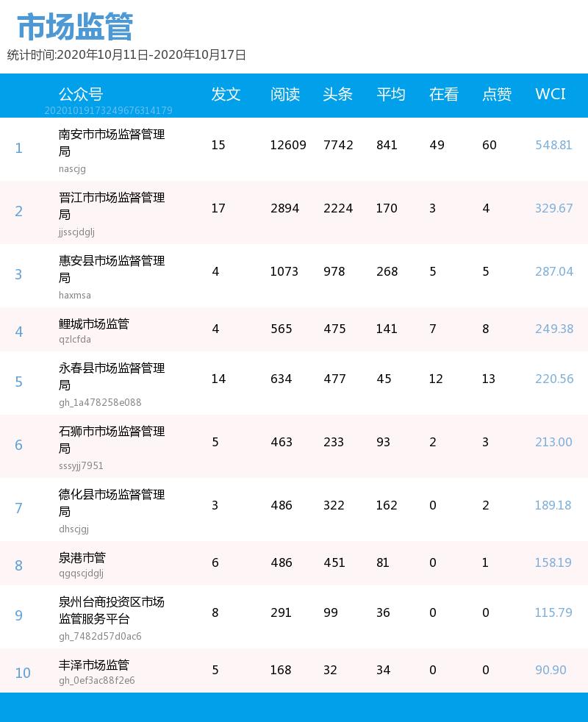Click WCI value 158.19
588x722 pixels.
tap(553, 562)
